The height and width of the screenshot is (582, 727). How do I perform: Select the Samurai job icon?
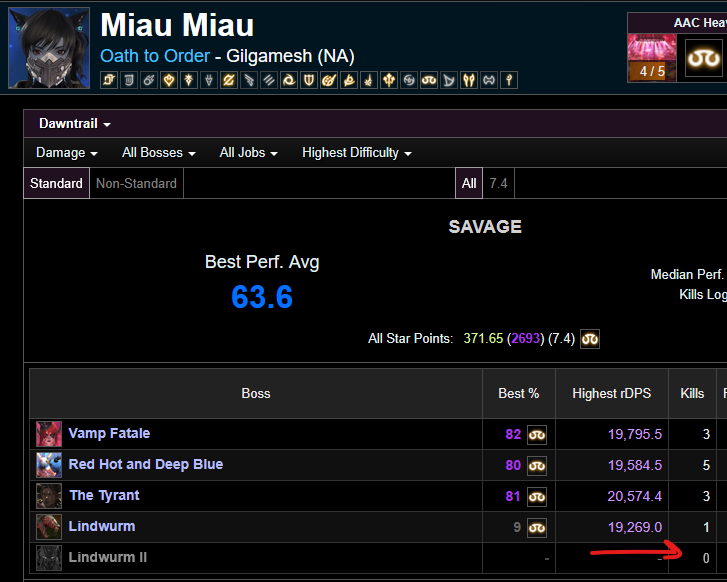pyautogui.click(x=408, y=80)
